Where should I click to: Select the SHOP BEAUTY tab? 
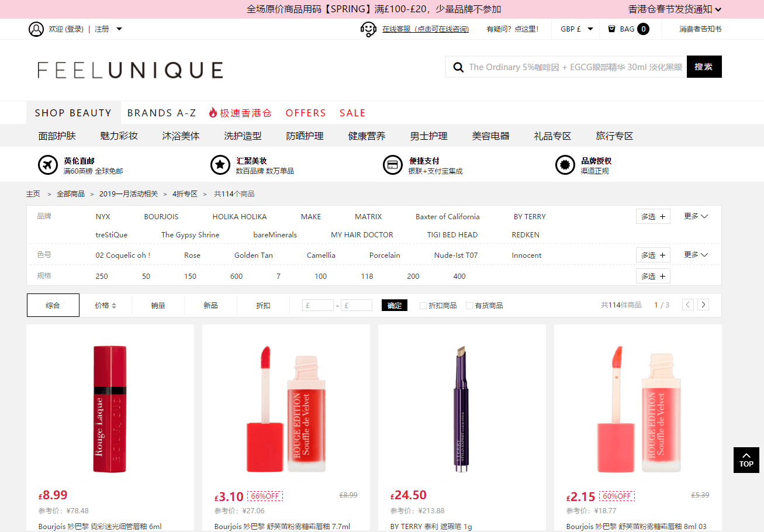(73, 113)
